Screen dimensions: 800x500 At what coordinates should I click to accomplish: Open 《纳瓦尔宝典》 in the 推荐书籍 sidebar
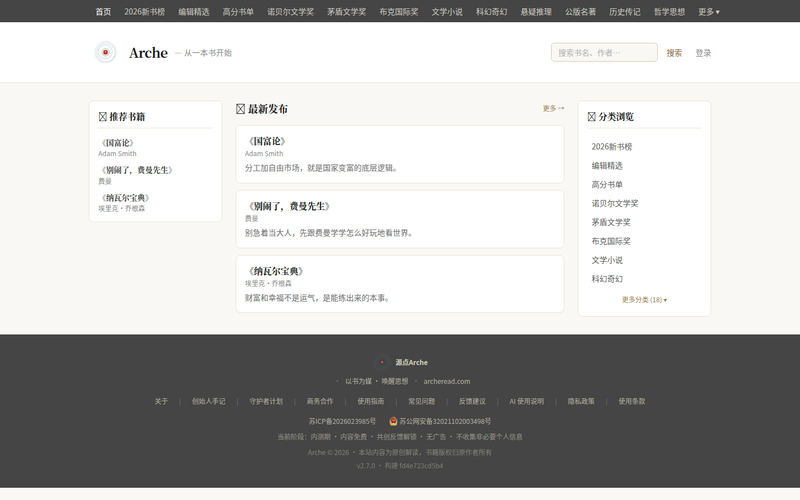[x=125, y=197]
